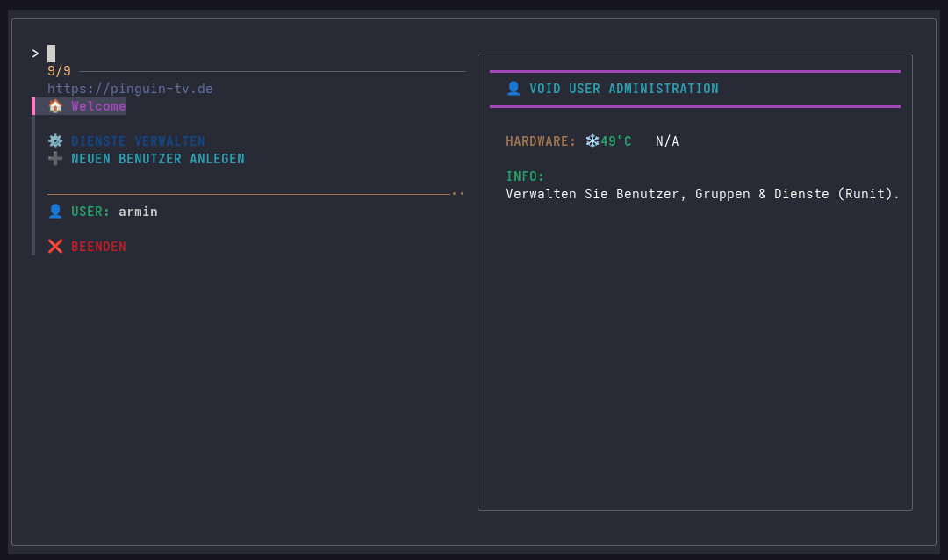Viewport: 948px width, 560px height.
Task: Open the https://pinguin-tv.de link
Action: (x=130, y=89)
